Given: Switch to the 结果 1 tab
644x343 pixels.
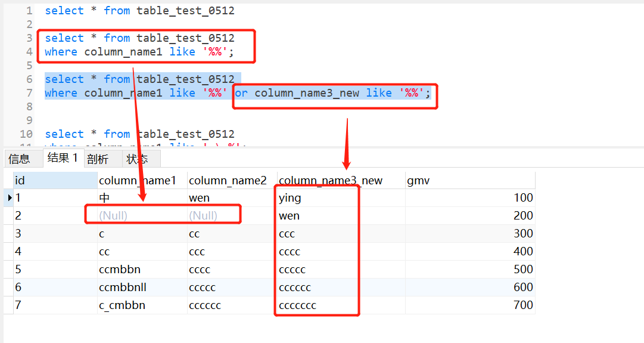Looking at the screenshot, I should pos(63,158).
